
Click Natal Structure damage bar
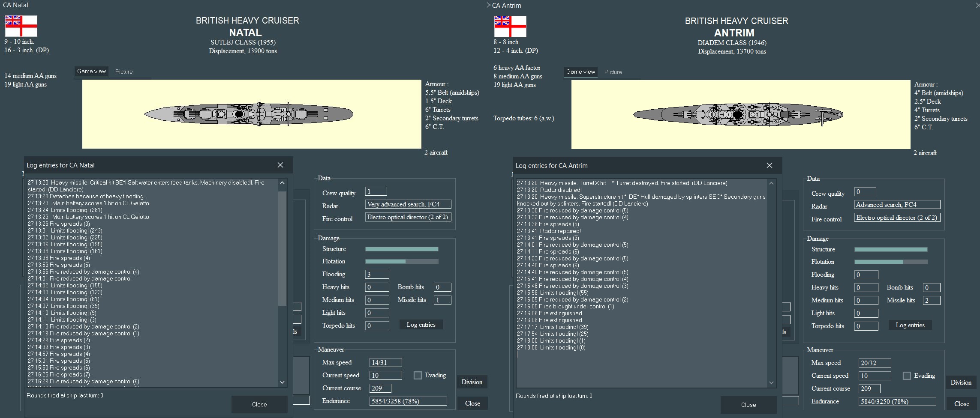click(x=402, y=249)
